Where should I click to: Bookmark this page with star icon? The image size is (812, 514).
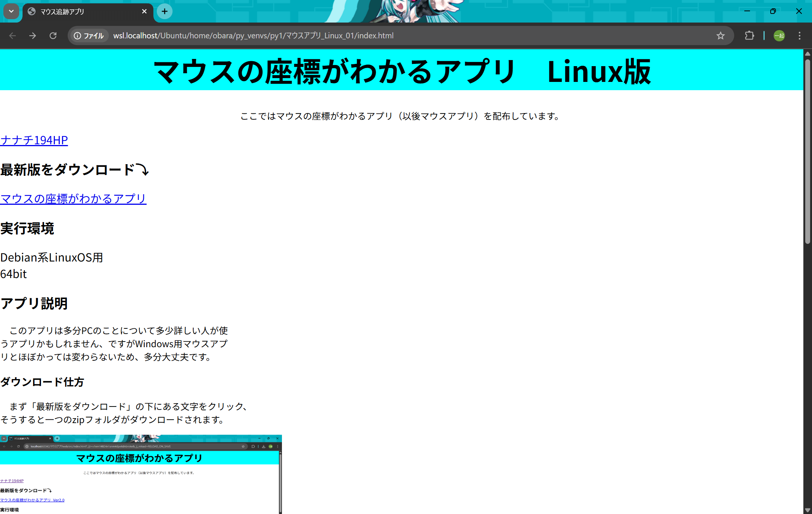tap(720, 36)
